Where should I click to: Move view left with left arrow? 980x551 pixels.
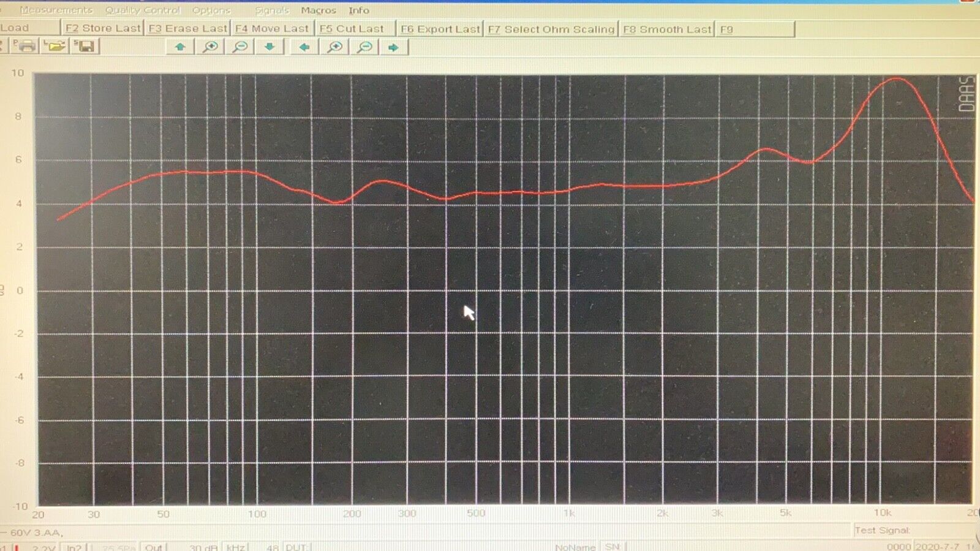coord(304,47)
